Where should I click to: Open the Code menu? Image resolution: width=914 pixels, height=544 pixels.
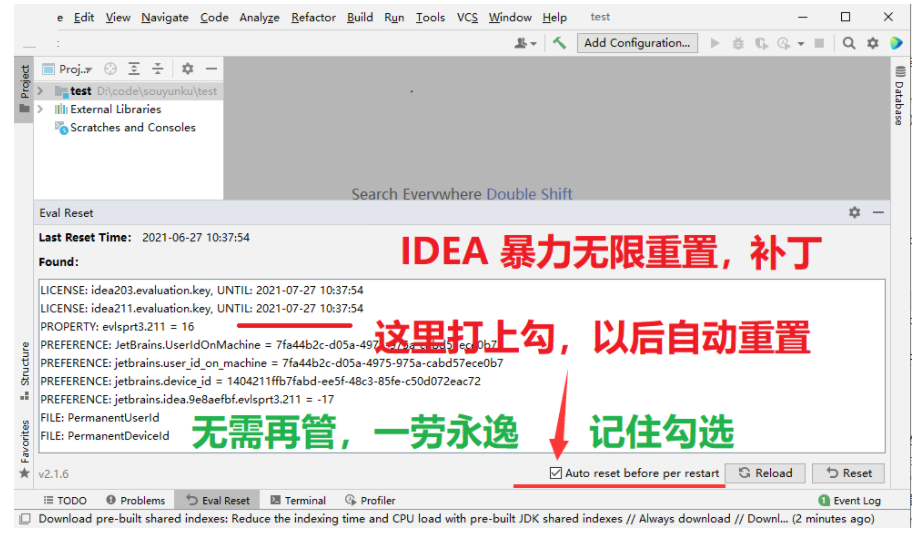tap(214, 17)
